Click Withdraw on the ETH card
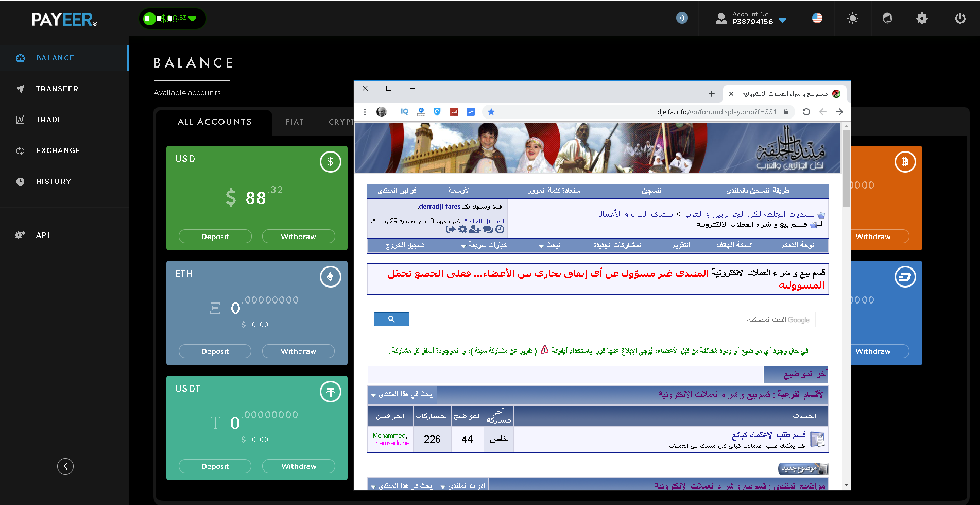The image size is (980, 505). coord(299,351)
